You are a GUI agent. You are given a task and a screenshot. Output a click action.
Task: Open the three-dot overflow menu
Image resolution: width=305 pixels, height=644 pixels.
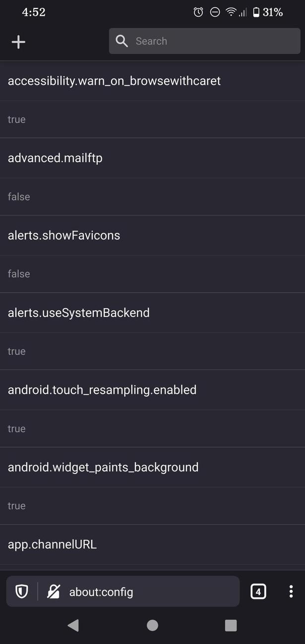coord(291,591)
